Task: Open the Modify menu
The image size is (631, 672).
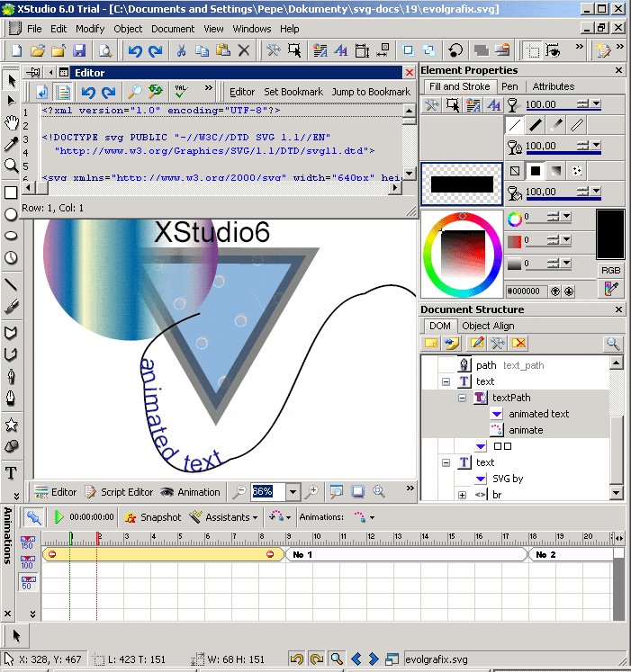Action: (90, 29)
